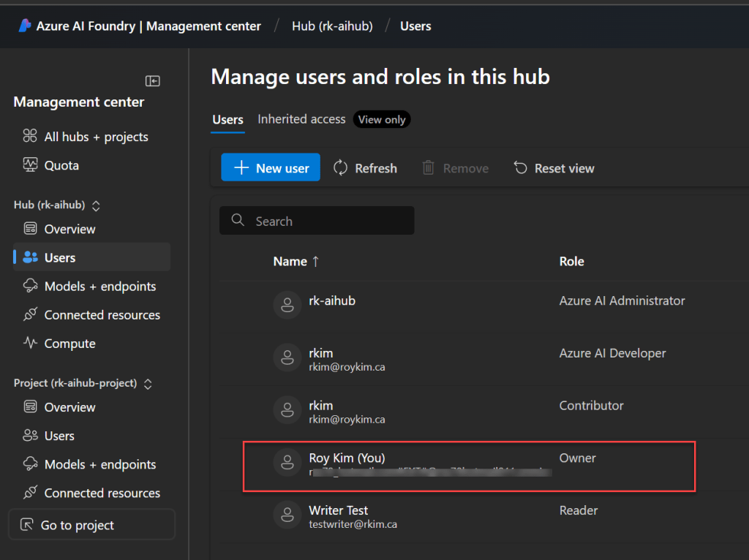Expand the Project (rk-aihub-project) switcher

click(147, 384)
